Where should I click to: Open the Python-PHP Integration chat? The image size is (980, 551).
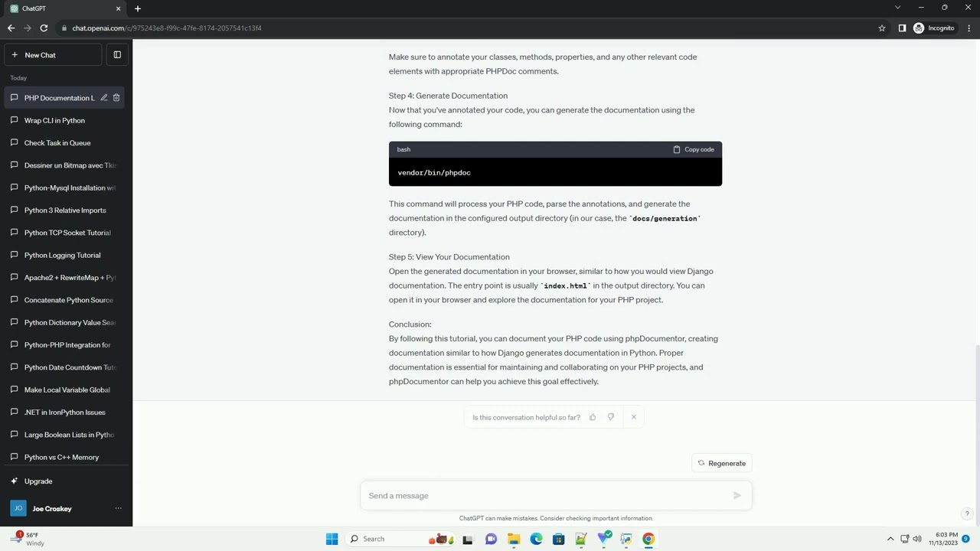coord(64,345)
